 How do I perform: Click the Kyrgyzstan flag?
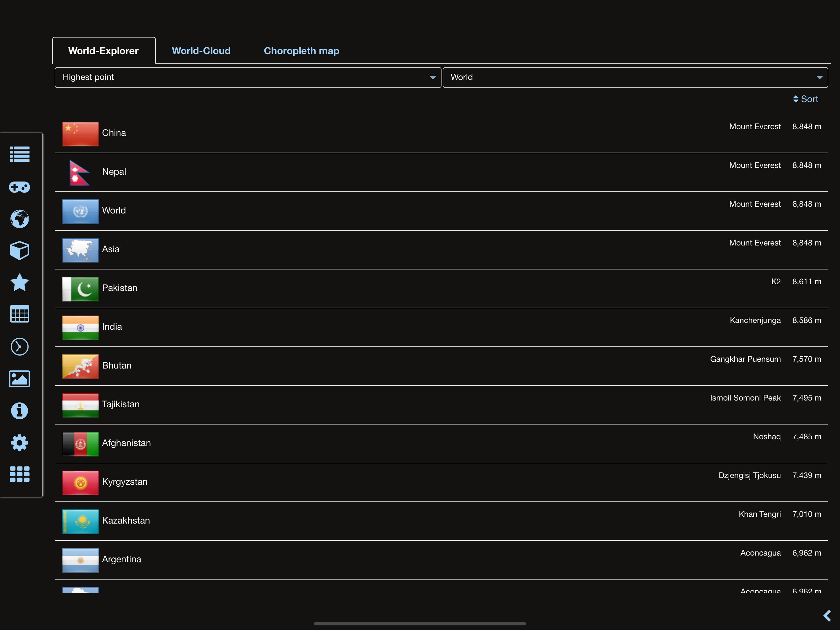[x=81, y=483]
